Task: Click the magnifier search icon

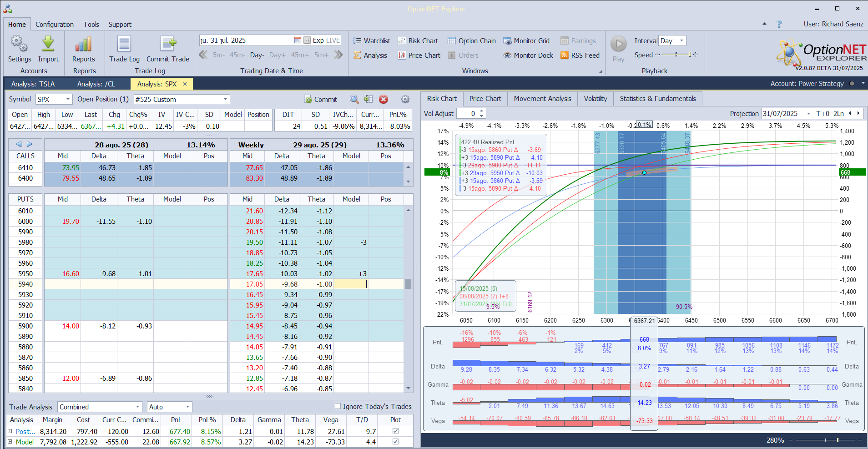Action: [354, 99]
